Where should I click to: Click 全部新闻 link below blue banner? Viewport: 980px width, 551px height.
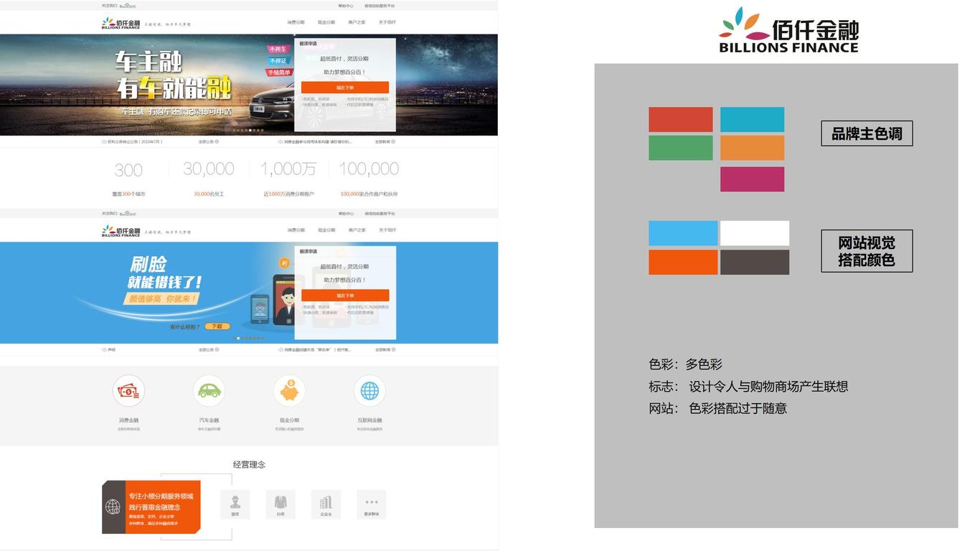click(385, 350)
